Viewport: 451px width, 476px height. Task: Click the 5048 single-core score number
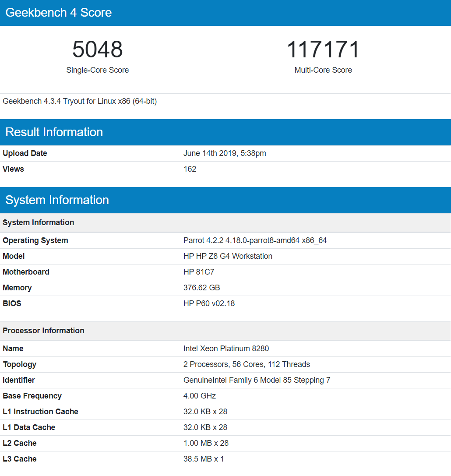pyautogui.click(x=97, y=49)
